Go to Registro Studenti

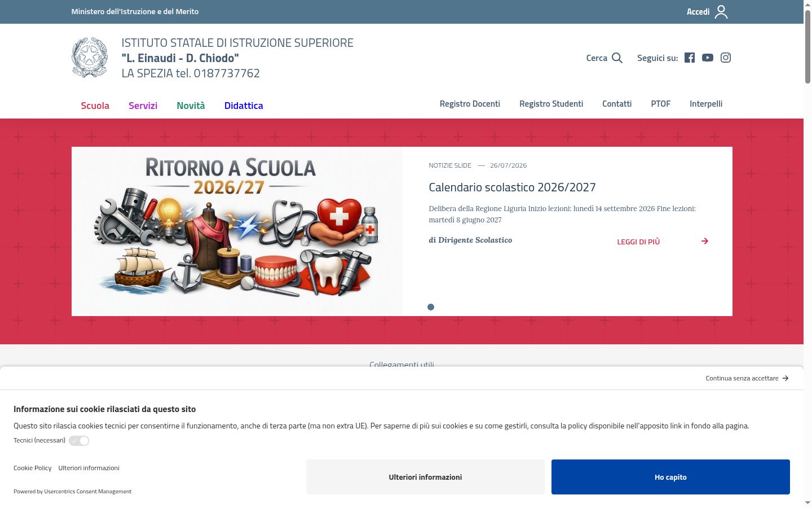(x=551, y=104)
